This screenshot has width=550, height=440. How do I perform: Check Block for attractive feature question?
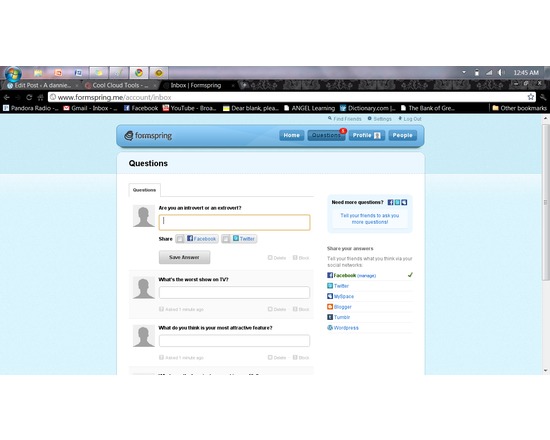[295, 358]
